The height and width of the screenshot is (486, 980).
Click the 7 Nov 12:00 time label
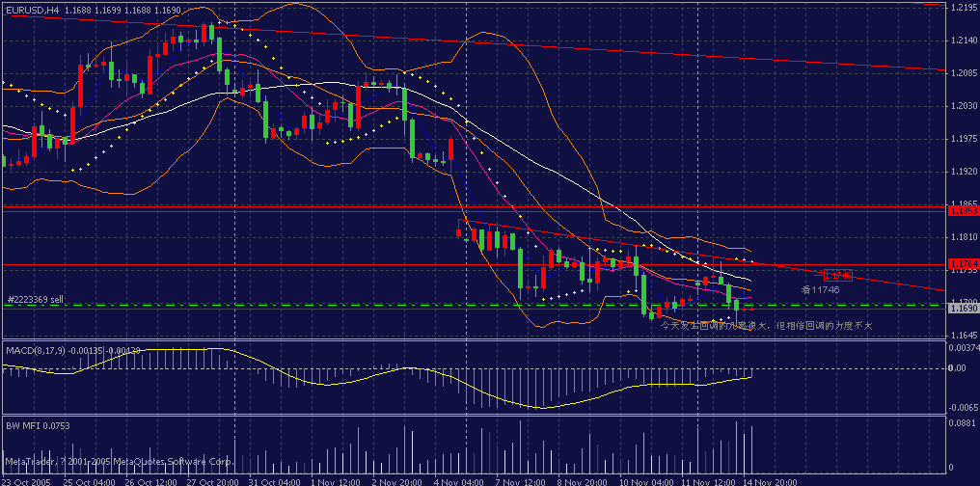click(x=522, y=481)
